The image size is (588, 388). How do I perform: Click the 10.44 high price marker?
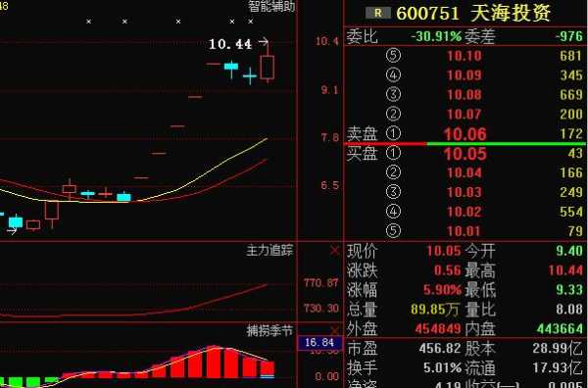pyautogui.click(x=230, y=44)
